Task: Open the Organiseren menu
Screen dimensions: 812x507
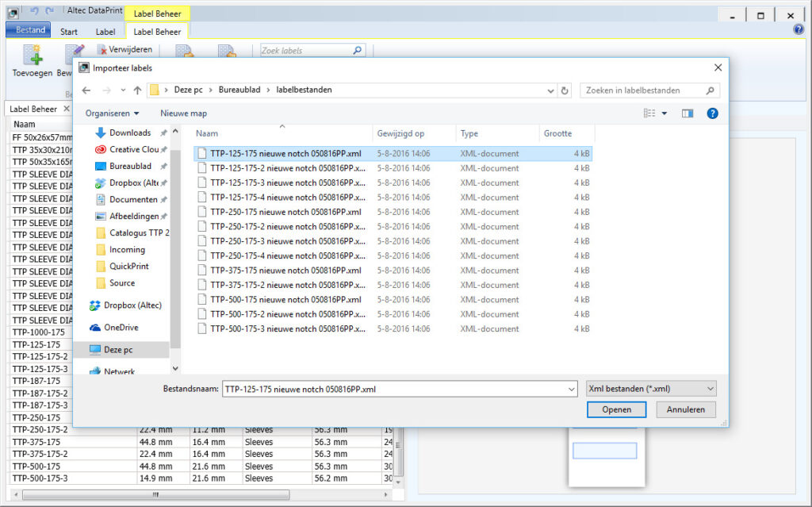Action: pyautogui.click(x=109, y=113)
